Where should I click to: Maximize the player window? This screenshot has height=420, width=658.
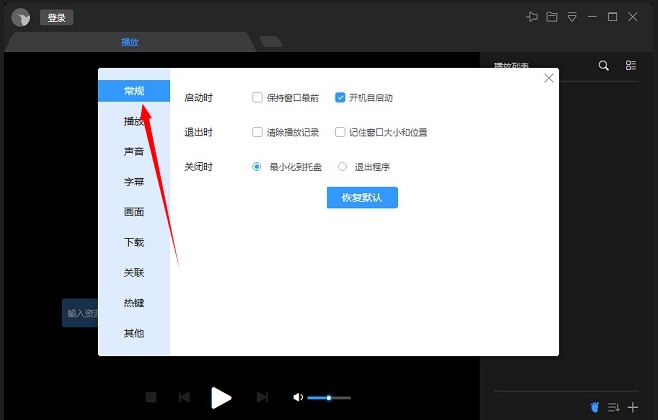612,17
